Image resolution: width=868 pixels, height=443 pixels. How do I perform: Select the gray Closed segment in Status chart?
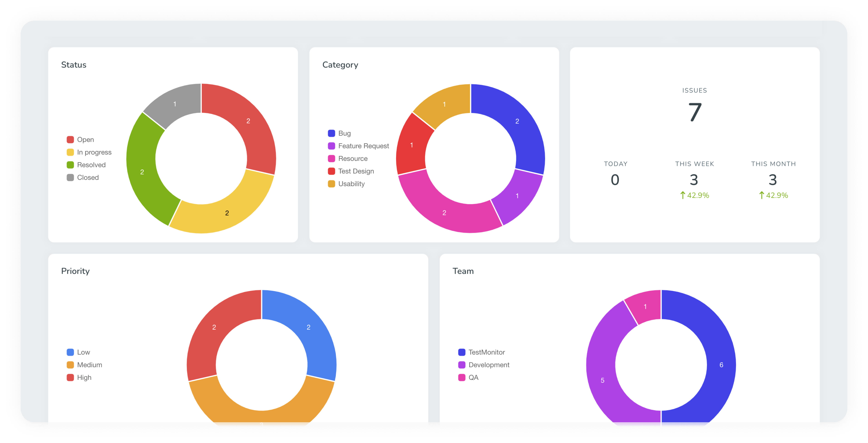[175, 104]
